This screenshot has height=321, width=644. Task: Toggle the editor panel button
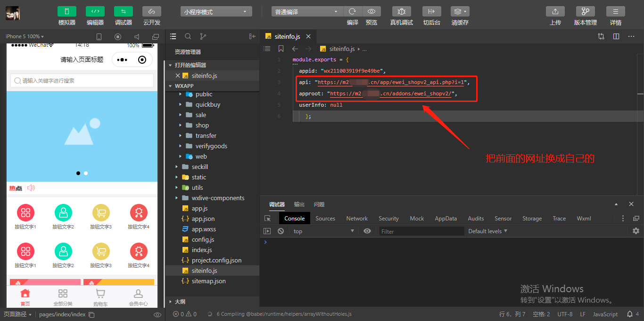95,11
